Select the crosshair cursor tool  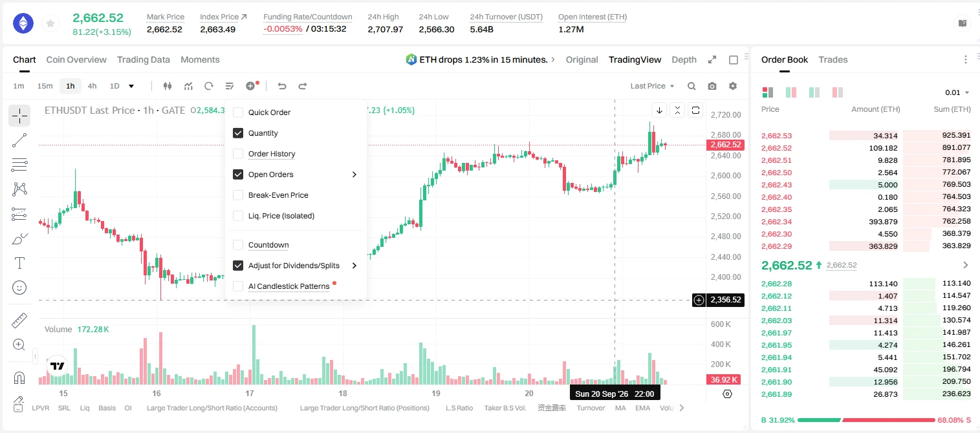(x=19, y=116)
